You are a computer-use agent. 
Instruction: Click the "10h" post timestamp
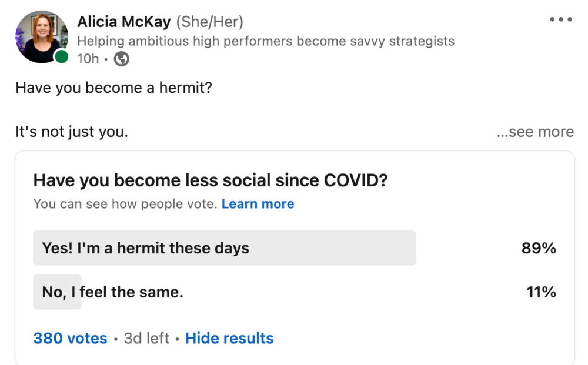coord(88,59)
